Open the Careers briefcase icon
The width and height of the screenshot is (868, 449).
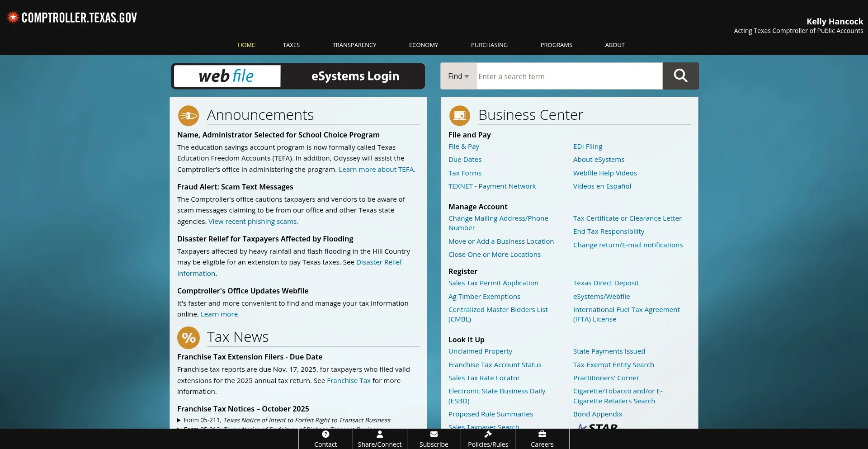tap(542, 434)
